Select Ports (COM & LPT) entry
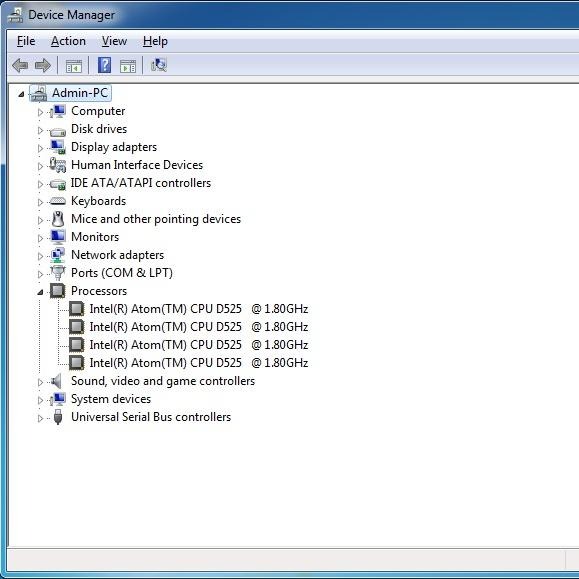The image size is (579, 579). 122,273
